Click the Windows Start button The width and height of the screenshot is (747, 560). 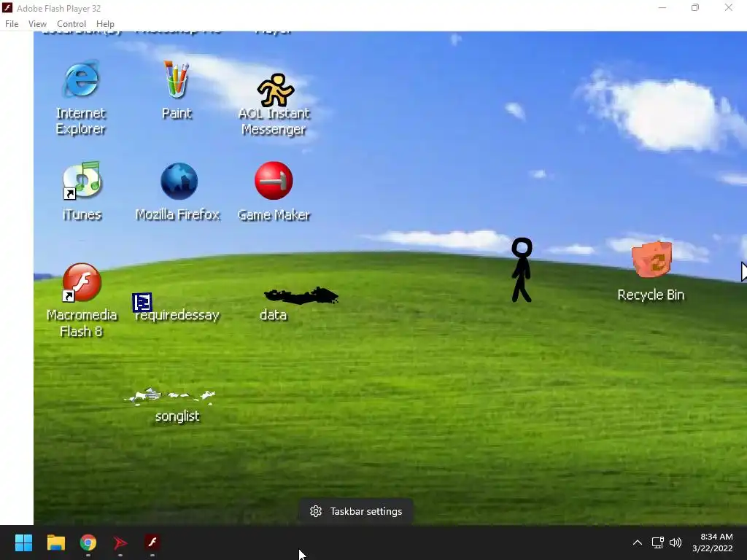[23, 542]
